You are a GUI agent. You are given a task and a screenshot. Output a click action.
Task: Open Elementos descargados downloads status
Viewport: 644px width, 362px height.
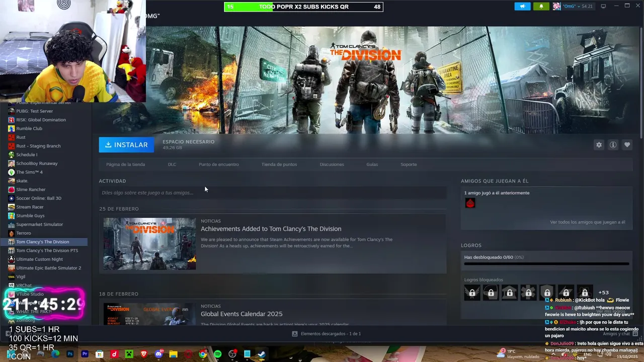pos(326,334)
